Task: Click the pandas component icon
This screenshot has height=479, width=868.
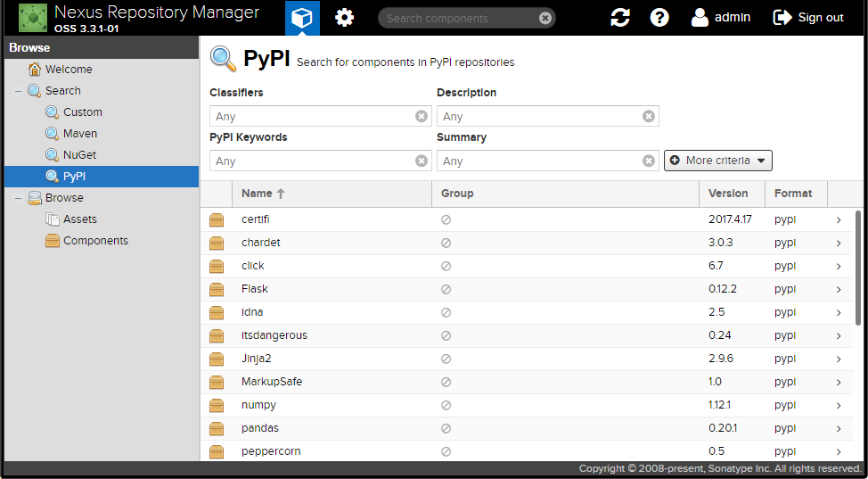Action: point(217,430)
